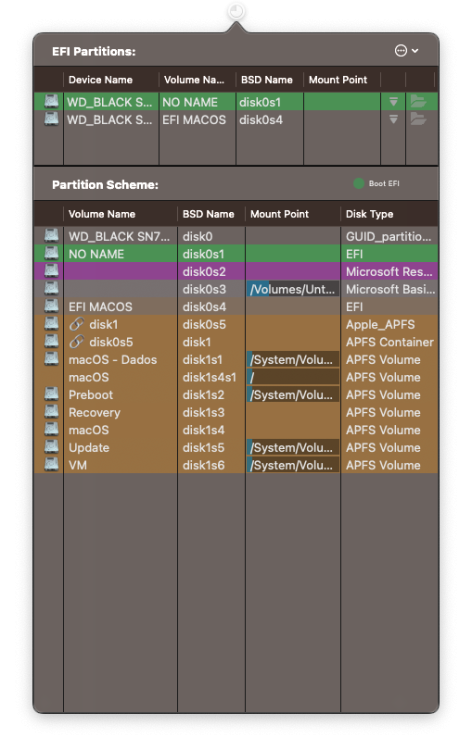The height and width of the screenshot is (750, 472).
Task: Click disk icon on purple disk0s2 row
Action: click(51, 271)
